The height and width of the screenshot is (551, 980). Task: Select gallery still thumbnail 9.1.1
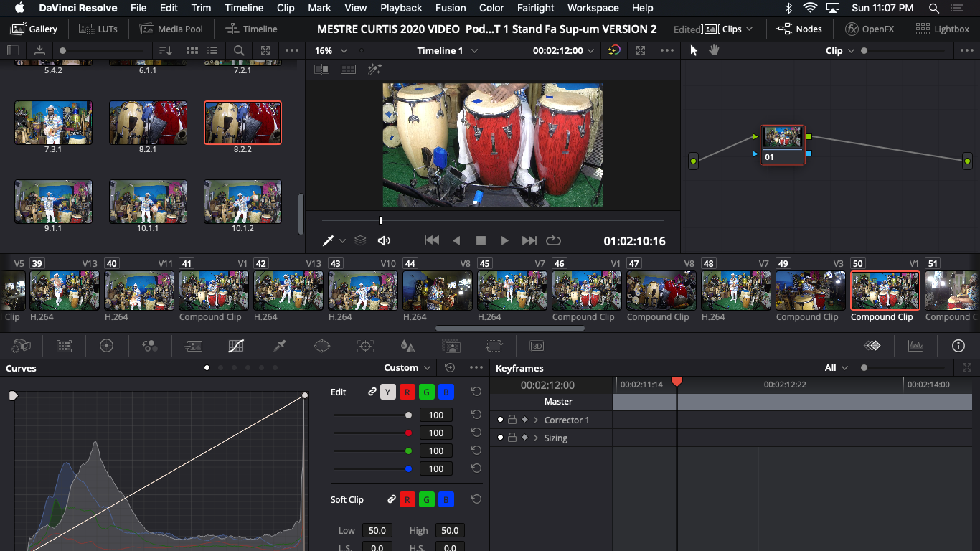[x=54, y=202]
